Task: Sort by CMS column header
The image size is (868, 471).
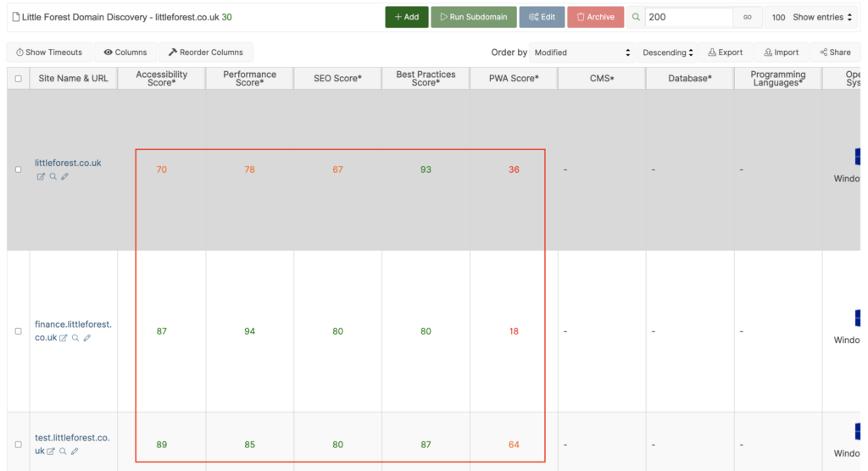Action: pos(602,78)
